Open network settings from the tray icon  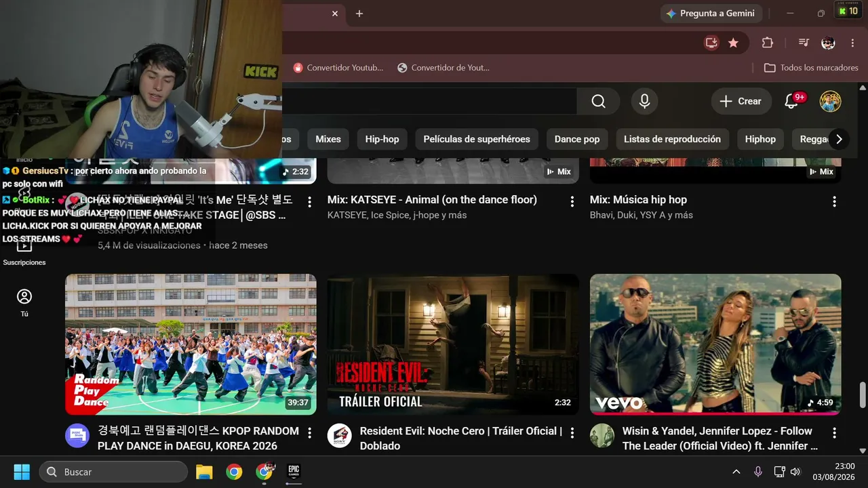780,472
